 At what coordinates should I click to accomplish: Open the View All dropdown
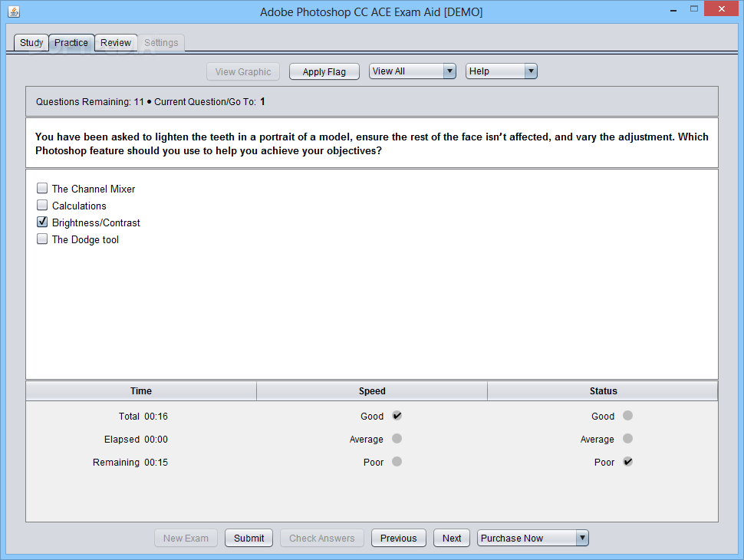[x=413, y=71]
